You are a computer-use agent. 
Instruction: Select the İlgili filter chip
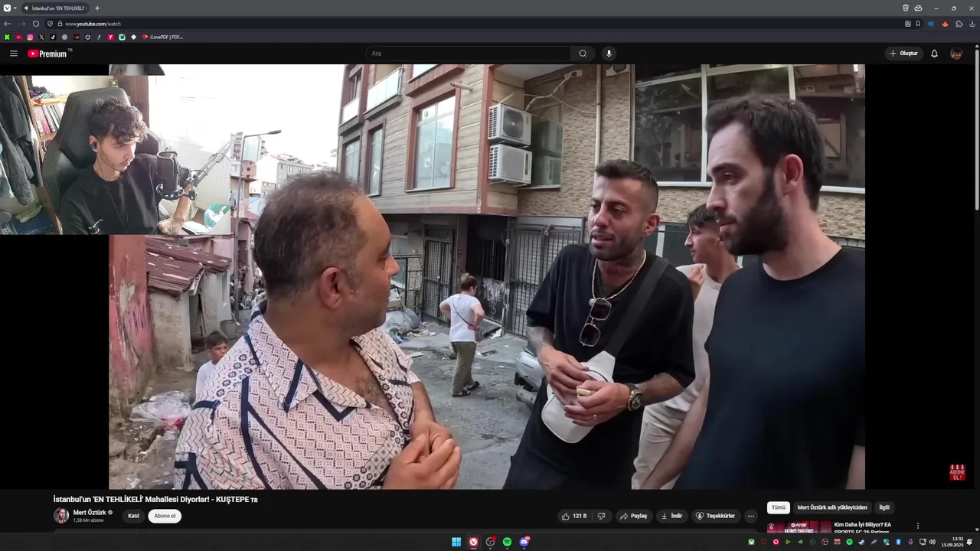[x=884, y=507]
